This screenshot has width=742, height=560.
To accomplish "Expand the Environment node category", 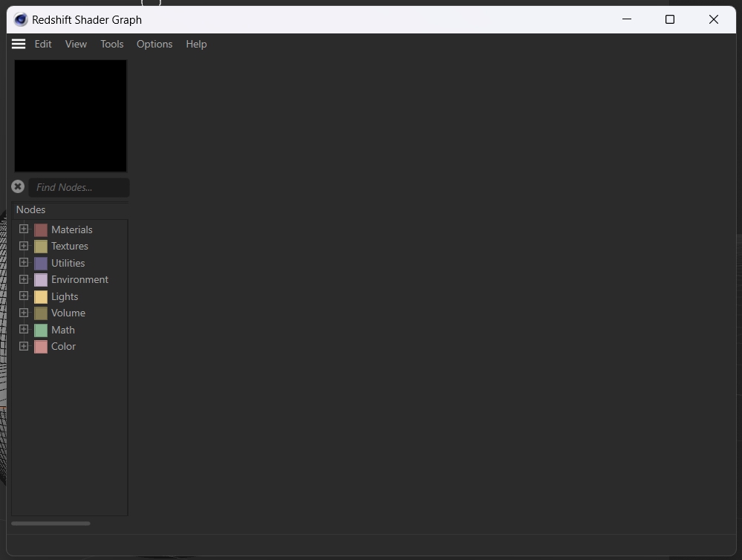I will coord(24,279).
